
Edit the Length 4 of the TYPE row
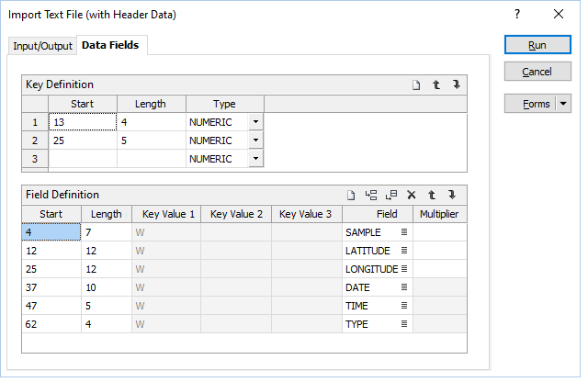[x=107, y=324]
